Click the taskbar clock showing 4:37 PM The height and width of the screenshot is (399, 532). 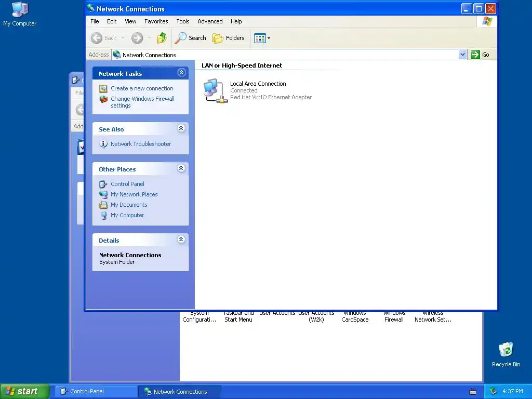pos(513,391)
